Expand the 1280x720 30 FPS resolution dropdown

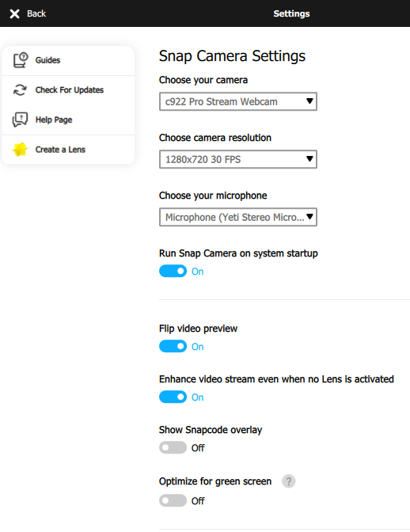[238, 159]
